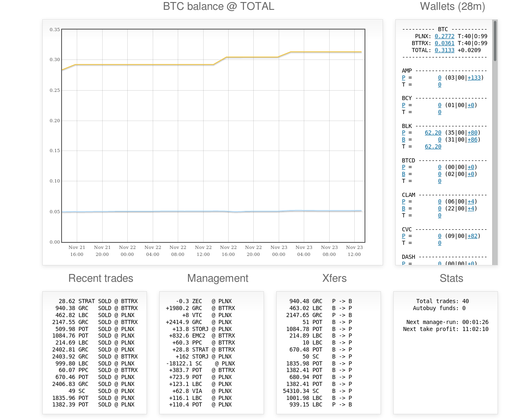The width and height of the screenshot is (523, 420).
Task: Click the B link in the BTCD wallet
Action: coord(404,174)
